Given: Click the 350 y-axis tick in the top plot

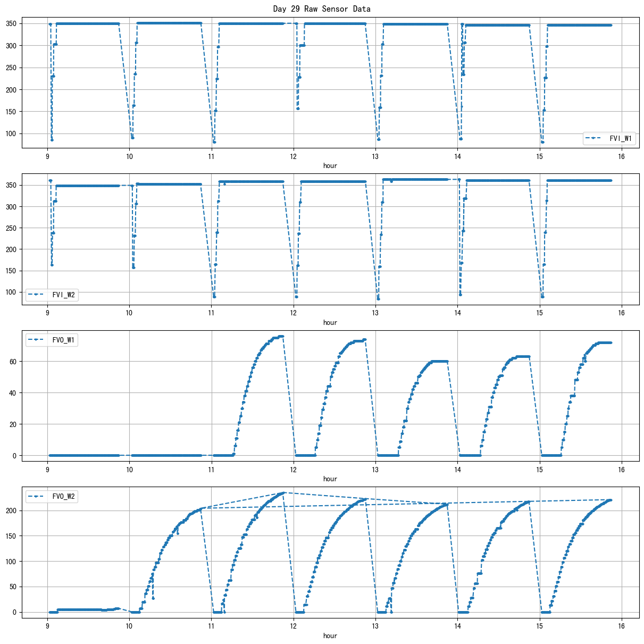Looking at the screenshot, I should (x=13, y=24).
